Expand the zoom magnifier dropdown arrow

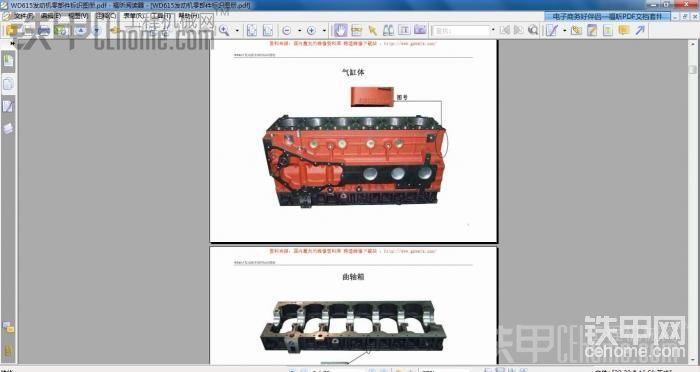pos(237,31)
